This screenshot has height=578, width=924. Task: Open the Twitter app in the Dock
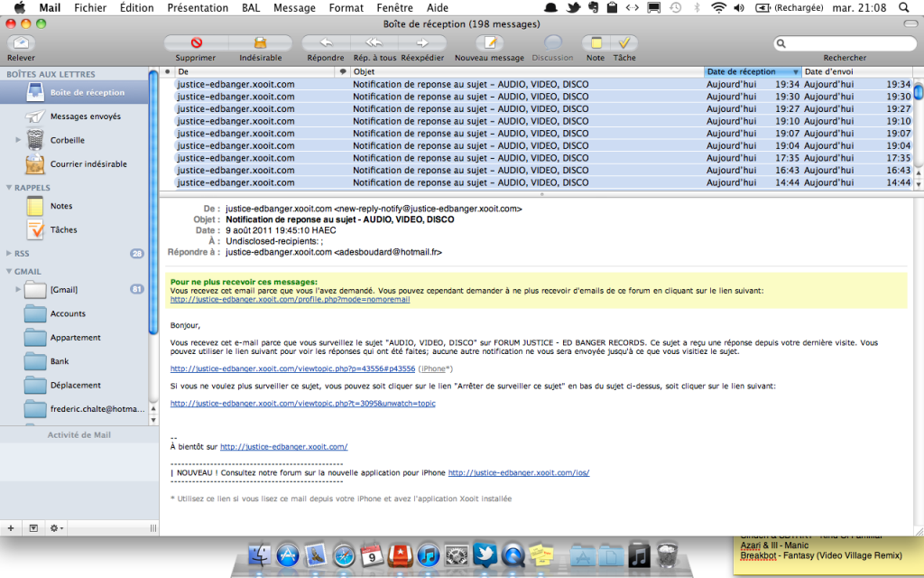pos(485,555)
